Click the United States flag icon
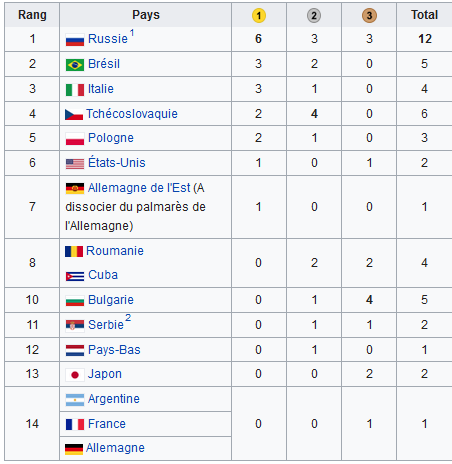 pos(75,164)
